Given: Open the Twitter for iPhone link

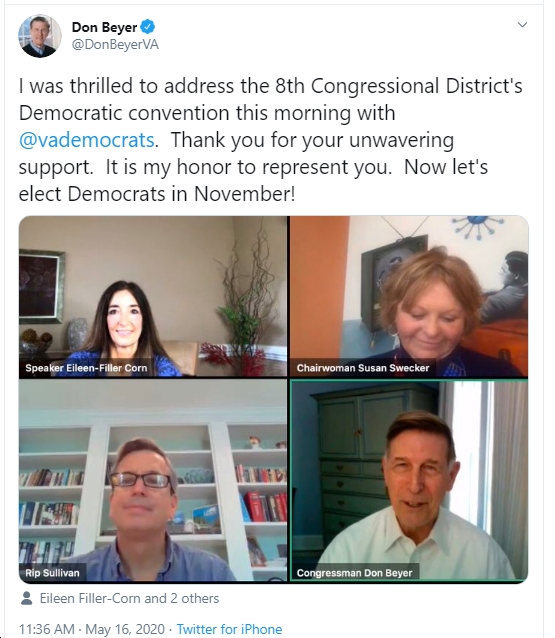Looking at the screenshot, I should [229, 629].
